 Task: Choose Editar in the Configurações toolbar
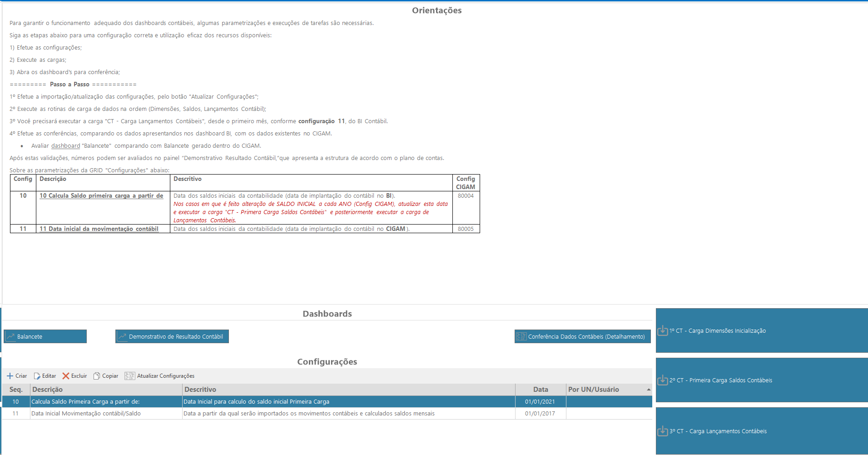[x=45, y=376]
